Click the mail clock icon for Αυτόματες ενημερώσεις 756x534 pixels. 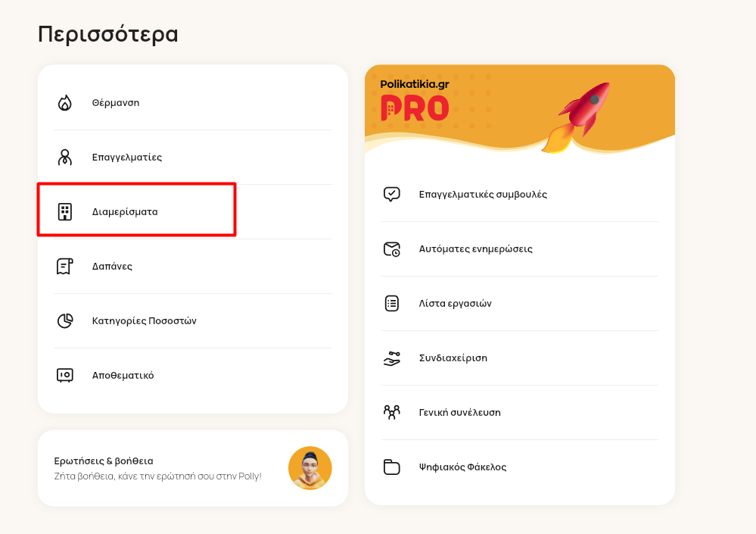tap(391, 249)
